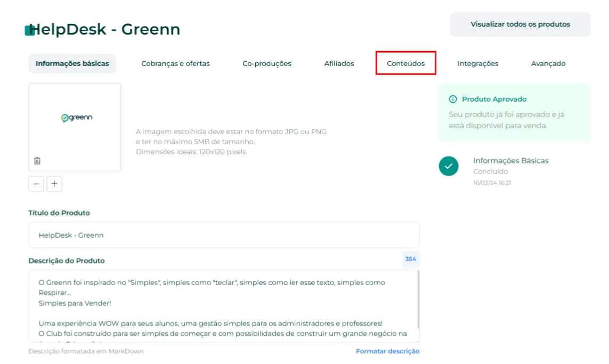Click the plus button below the image
609x364 pixels.
tap(54, 184)
